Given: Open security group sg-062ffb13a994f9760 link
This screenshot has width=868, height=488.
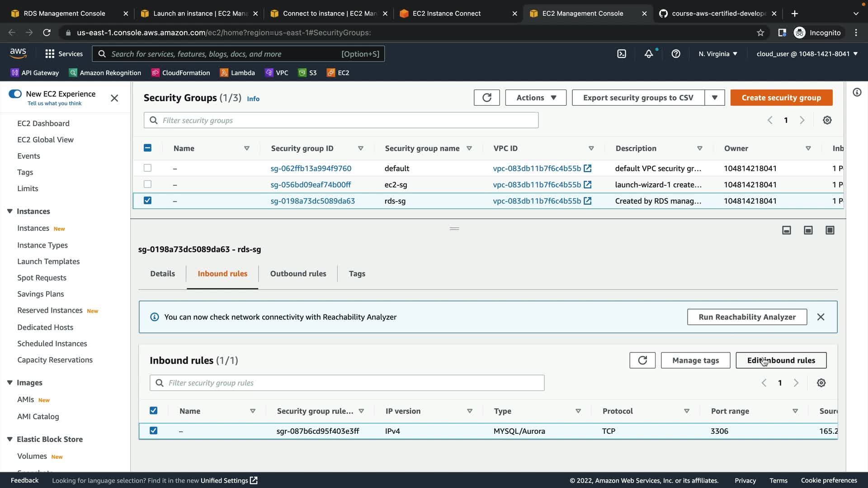Looking at the screenshot, I should point(311,169).
